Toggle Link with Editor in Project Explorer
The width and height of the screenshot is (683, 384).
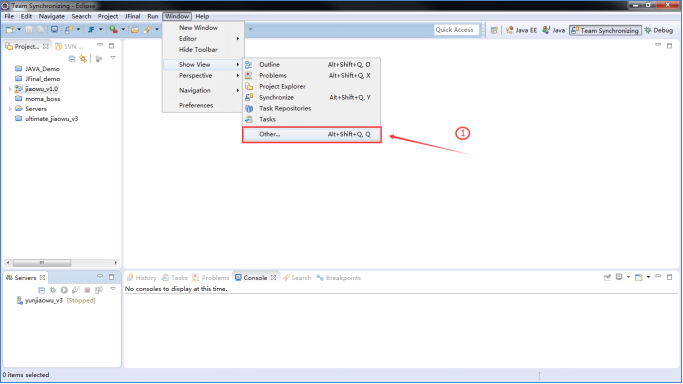pyautogui.click(x=83, y=59)
